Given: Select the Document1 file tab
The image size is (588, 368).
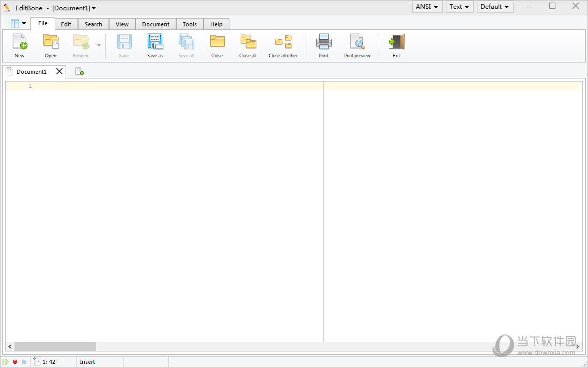Looking at the screenshot, I should coord(32,72).
